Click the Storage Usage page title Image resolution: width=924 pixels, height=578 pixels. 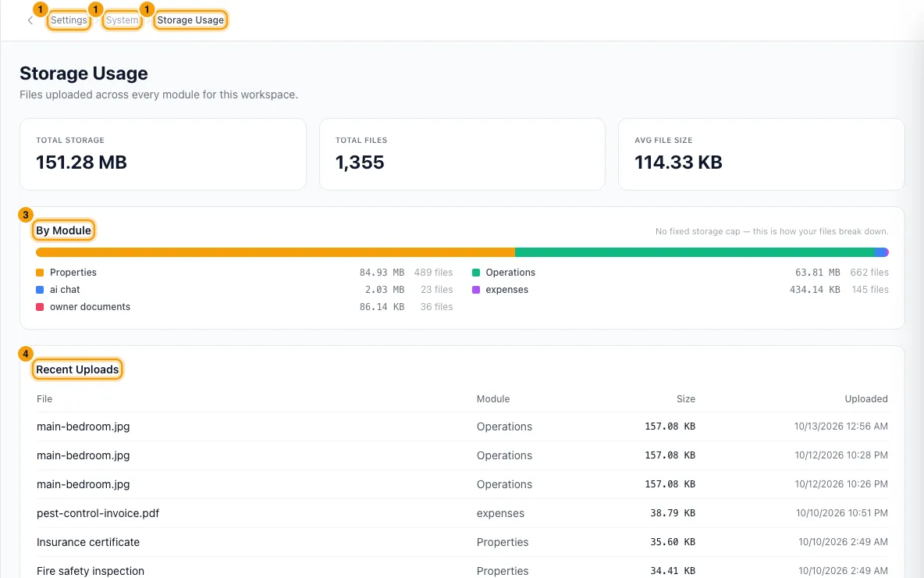(84, 73)
